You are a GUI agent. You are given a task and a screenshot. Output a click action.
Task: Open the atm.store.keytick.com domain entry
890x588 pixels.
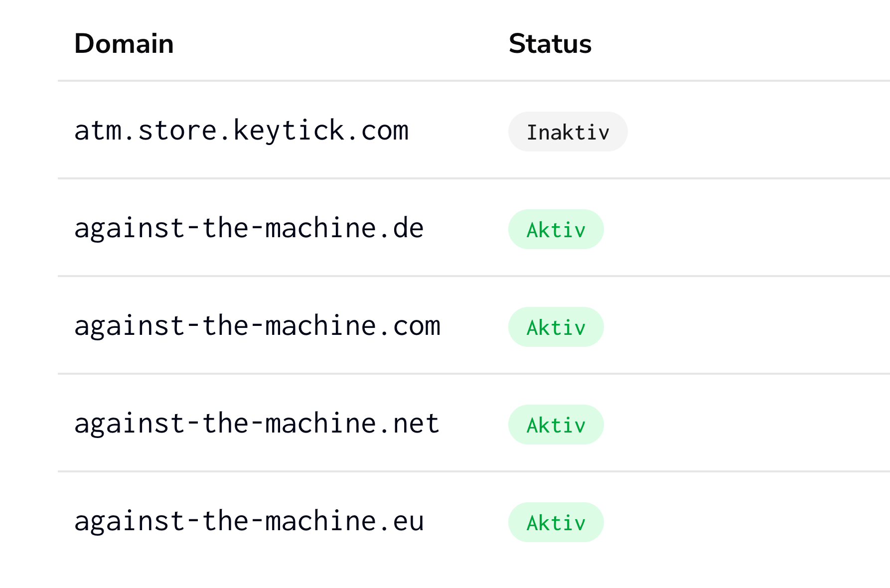click(x=241, y=131)
